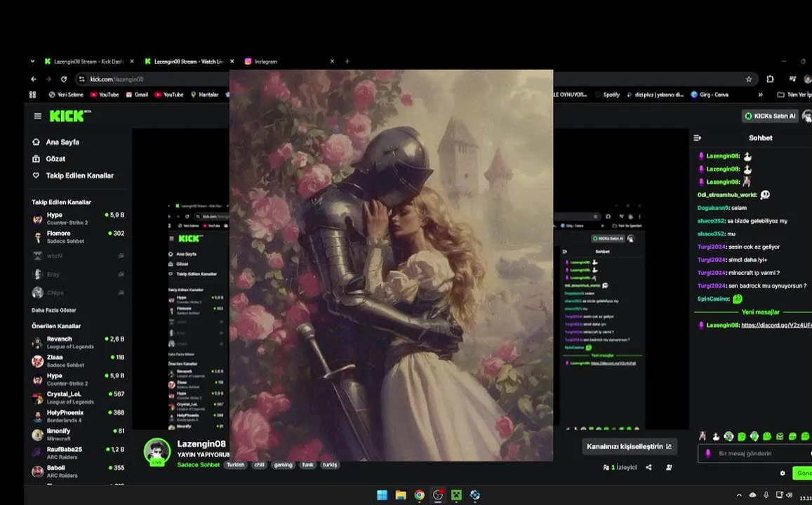Expand Daha Fazla Göster list

point(54,310)
